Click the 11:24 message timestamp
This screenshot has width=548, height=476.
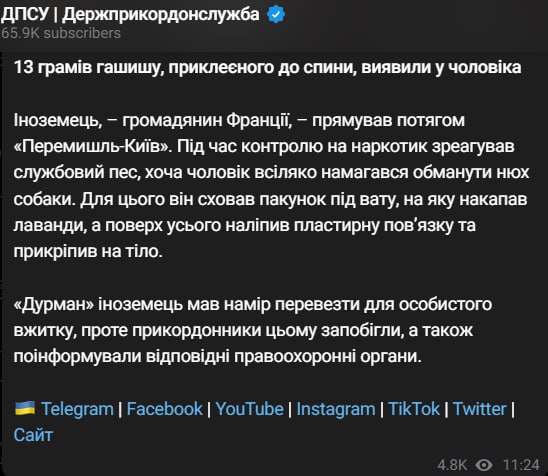click(x=521, y=465)
